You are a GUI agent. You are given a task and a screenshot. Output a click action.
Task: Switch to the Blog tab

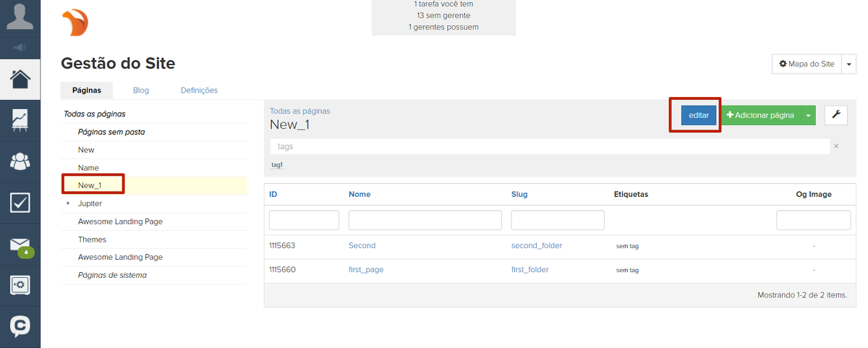(x=141, y=90)
